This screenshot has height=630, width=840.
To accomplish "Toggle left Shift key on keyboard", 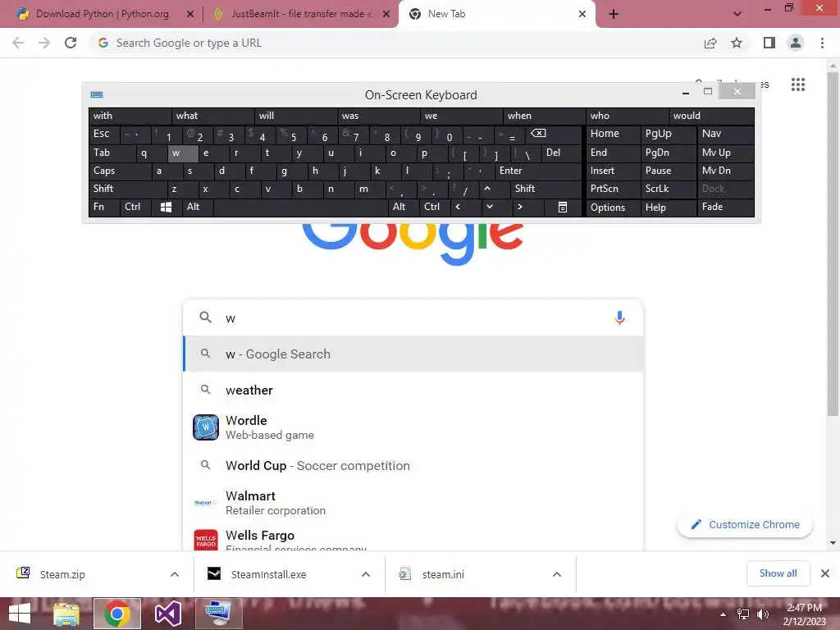I will point(128,189).
